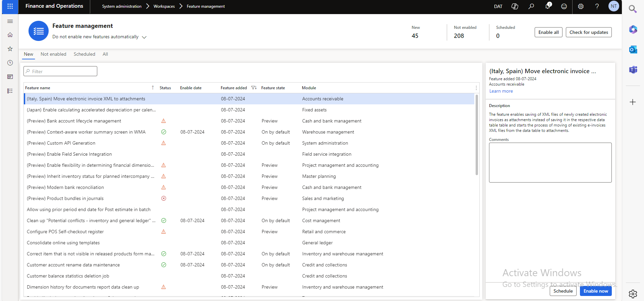Click the Learn more link
Image resolution: width=644 pixels, height=301 pixels.
pos(501,91)
